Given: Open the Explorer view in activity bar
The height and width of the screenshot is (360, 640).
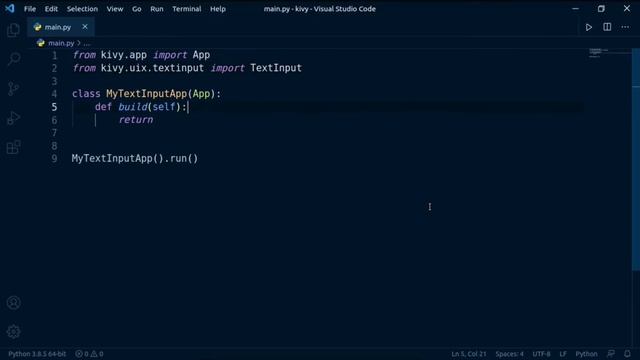Looking at the screenshot, I should (13, 30).
